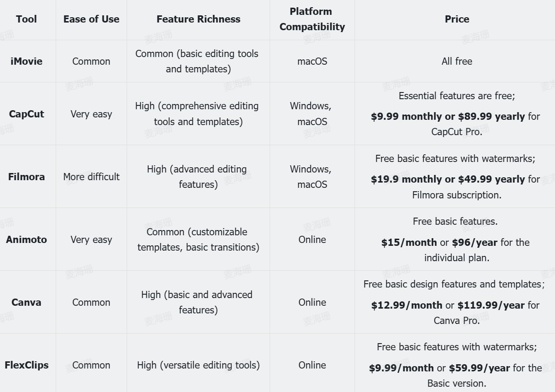Select the FlexClips row label
This screenshot has width=555, height=392.
point(26,365)
